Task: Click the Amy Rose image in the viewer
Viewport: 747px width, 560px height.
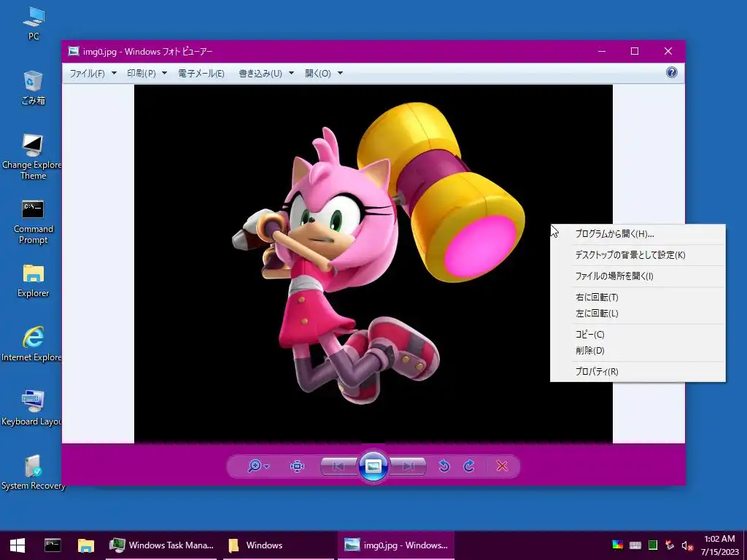Action: pos(373,263)
